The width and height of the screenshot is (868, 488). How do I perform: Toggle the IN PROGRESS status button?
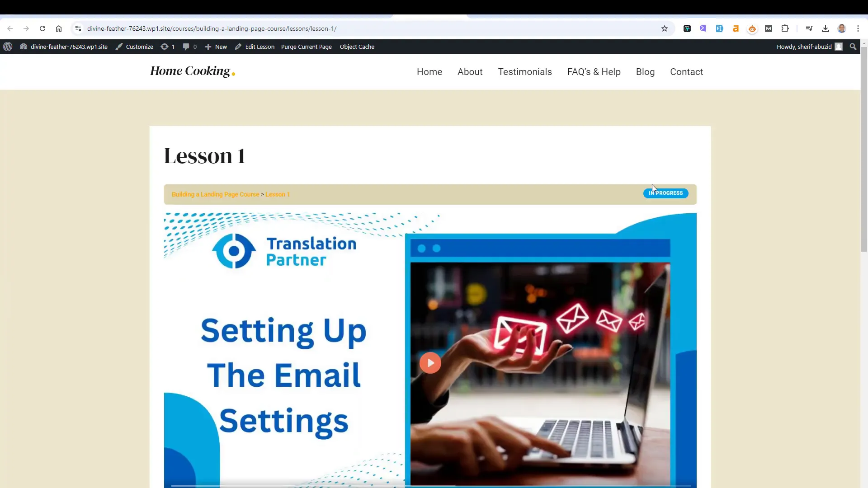666,193
